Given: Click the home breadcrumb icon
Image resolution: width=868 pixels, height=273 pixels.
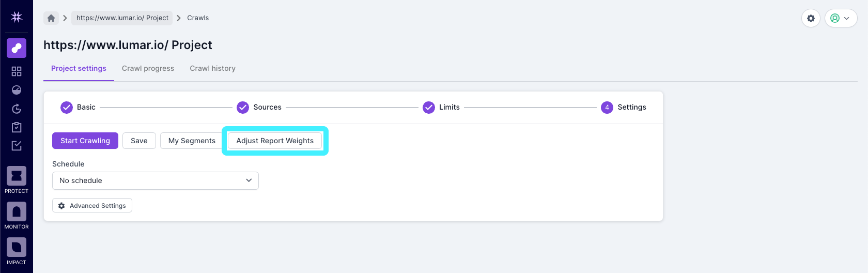Looking at the screenshot, I should click(51, 18).
